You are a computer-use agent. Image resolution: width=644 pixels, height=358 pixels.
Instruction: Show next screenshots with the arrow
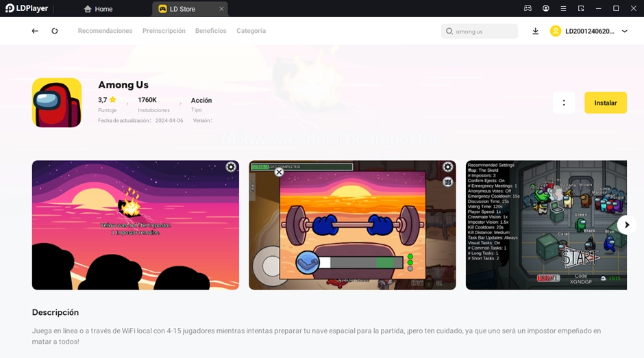pos(627,225)
